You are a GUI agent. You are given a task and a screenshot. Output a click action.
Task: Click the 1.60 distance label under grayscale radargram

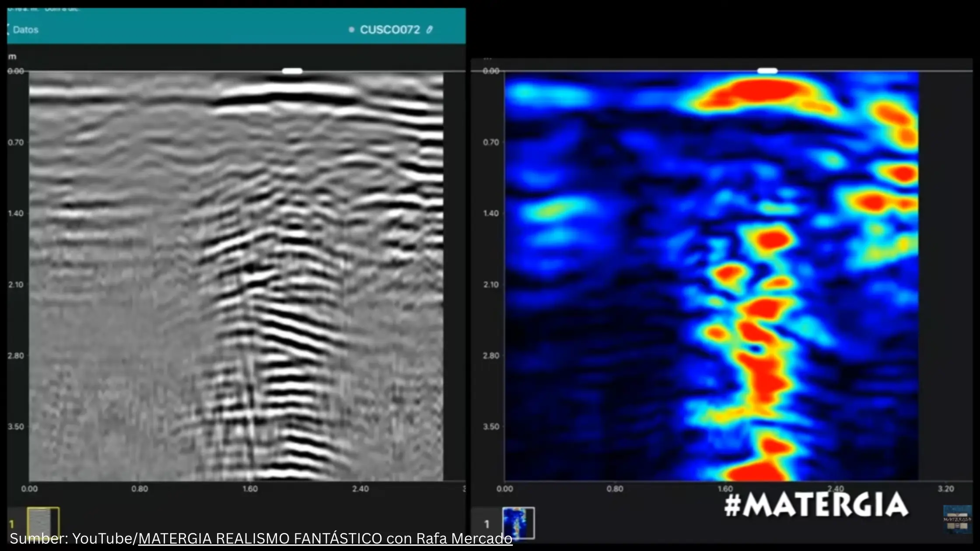click(250, 489)
